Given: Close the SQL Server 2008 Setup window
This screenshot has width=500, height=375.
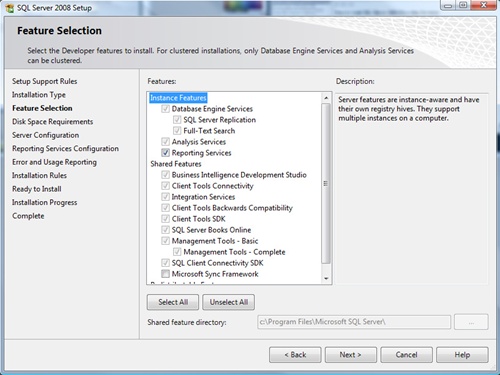Looking at the screenshot, I should point(483,5).
